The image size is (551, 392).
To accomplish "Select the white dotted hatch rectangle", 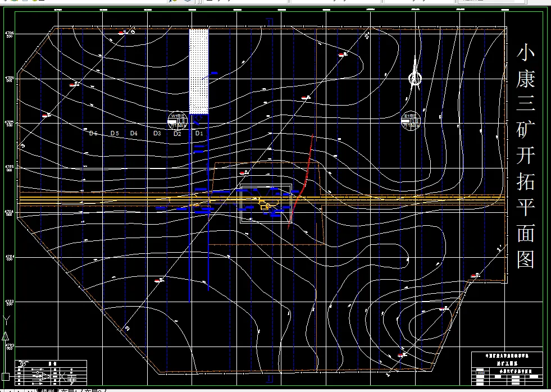I will tap(199, 71).
